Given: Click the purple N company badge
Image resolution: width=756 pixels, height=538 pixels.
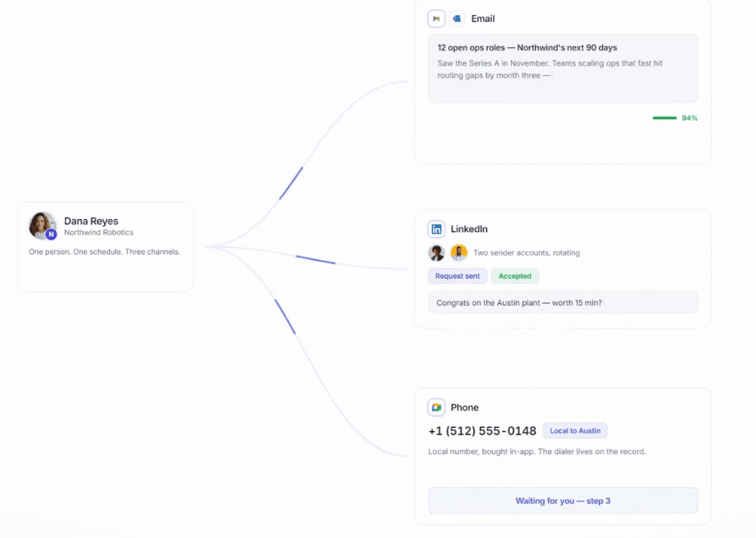Looking at the screenshot, I should pos(51,235).
